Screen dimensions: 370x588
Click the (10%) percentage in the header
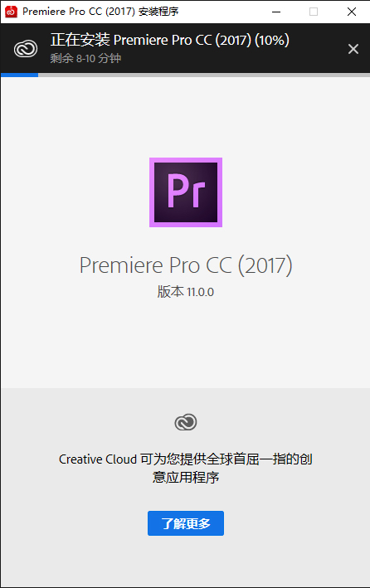[x=272, y=40]
